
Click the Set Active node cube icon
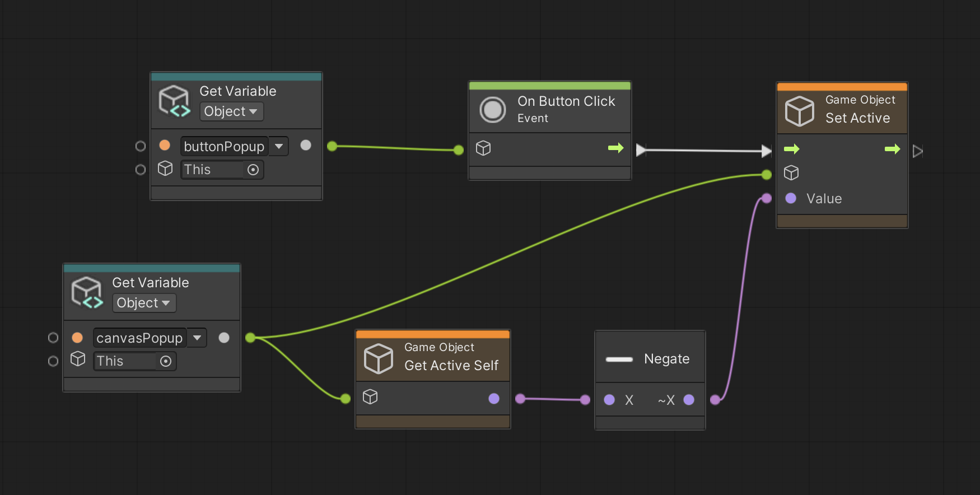click(x=799, y=110)
